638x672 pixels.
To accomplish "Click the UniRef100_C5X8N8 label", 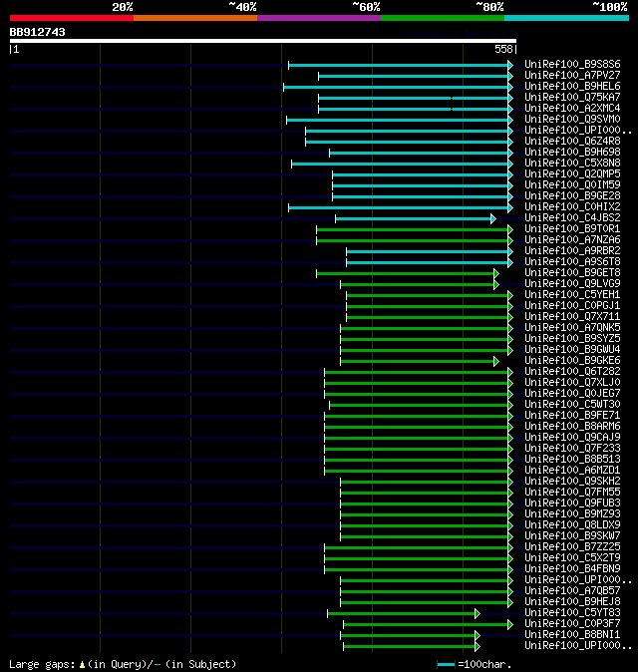I will click(x=572, y=164).
